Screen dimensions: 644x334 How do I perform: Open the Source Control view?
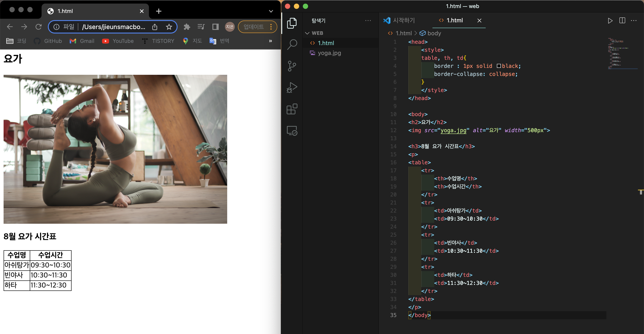point(292,66)
